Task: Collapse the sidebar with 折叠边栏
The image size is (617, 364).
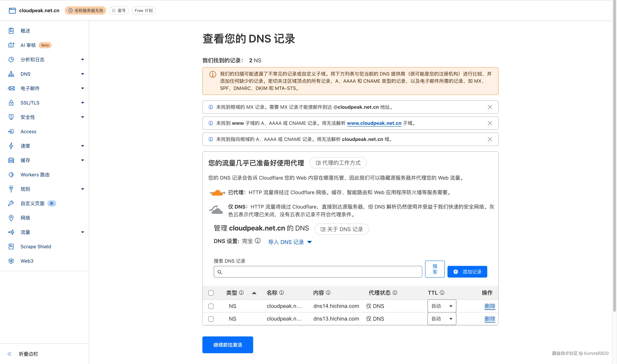Action: point(28,354)
